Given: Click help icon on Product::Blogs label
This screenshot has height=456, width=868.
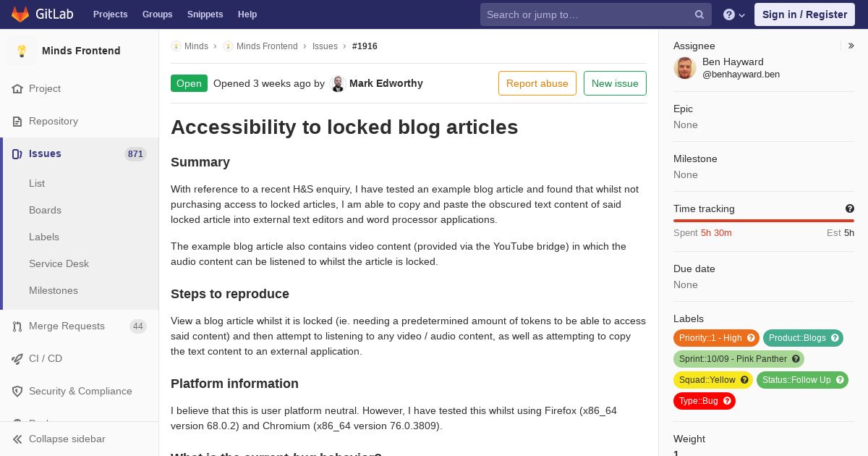Looking at the screenshot, I should (x=835, y=338).
